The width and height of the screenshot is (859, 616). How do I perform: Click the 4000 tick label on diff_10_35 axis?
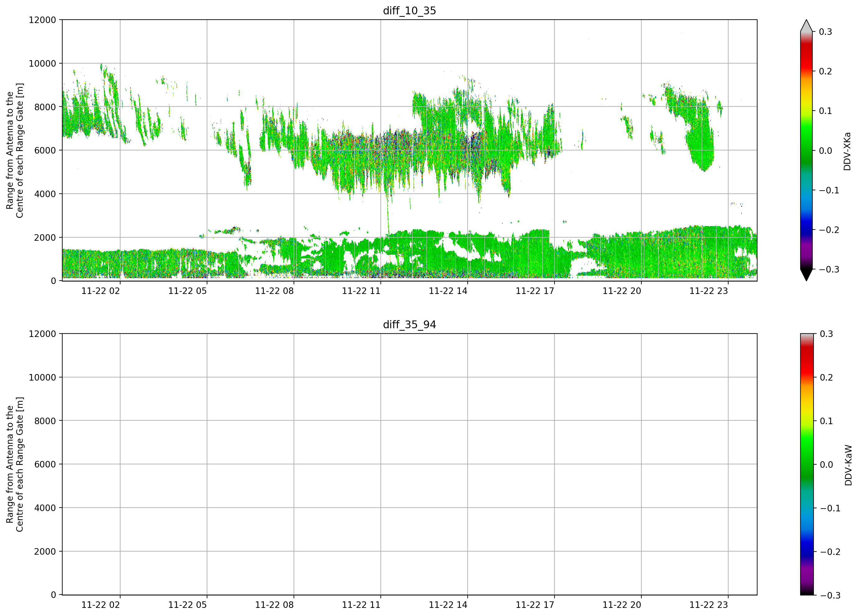pos(45,194)
